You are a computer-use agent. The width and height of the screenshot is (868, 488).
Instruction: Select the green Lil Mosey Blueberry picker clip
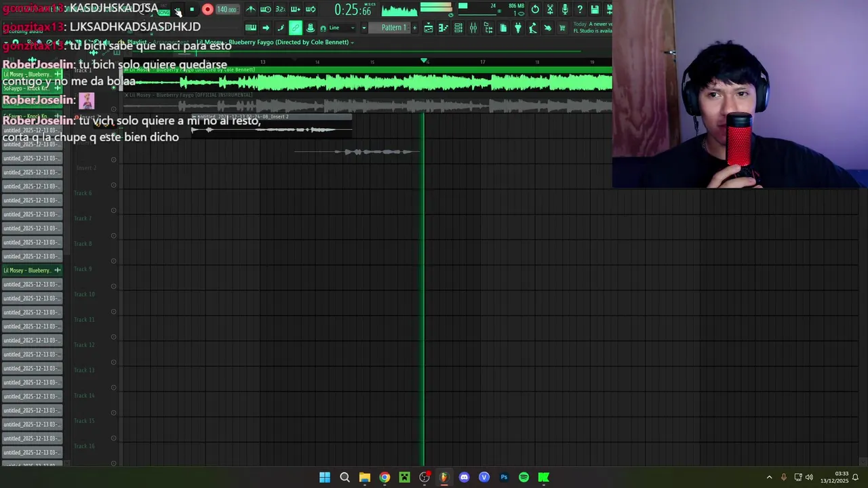point(32,270)
